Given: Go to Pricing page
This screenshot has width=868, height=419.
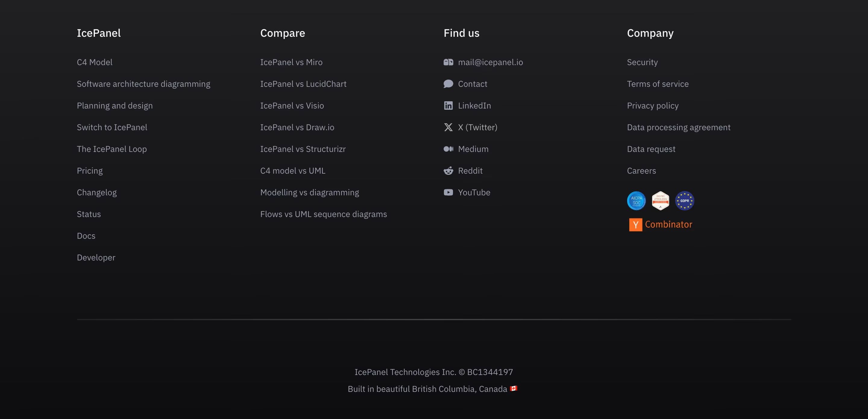Looking at the screenshot, I should 90,171.
